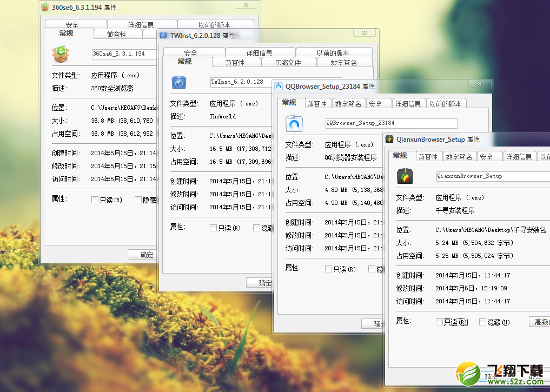The width and height of the screenshot is (550, 392).
Task: Click size value 5.24 MB in Qianxun window
Action: pos(474,243)
